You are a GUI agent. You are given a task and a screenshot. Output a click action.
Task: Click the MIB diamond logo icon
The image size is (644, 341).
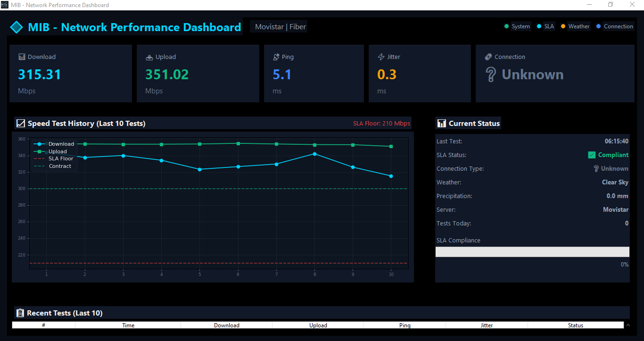point(17,27)
